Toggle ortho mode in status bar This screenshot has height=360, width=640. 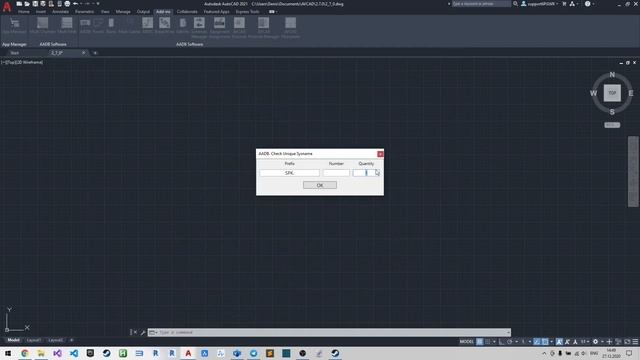click(502, 342)
